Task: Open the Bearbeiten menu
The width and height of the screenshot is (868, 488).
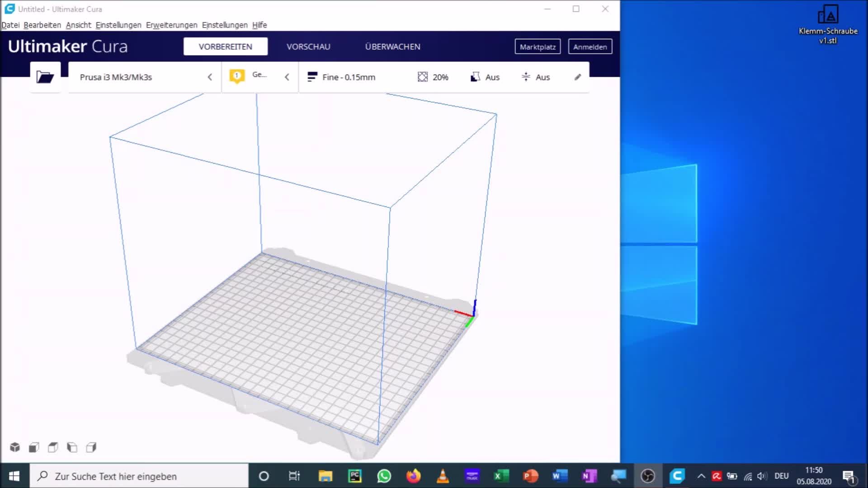Action: (x=42, y=25)
